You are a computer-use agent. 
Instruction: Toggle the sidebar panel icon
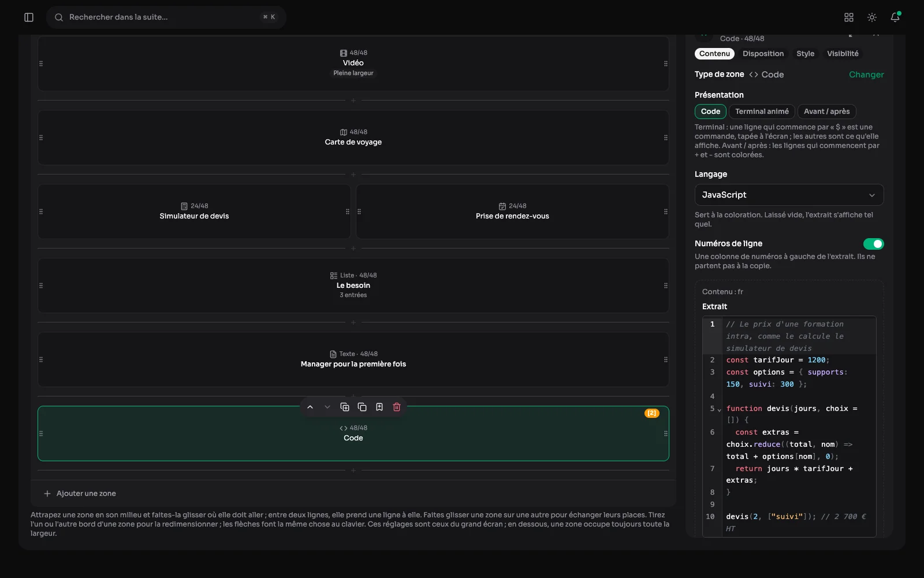[29, 17]
